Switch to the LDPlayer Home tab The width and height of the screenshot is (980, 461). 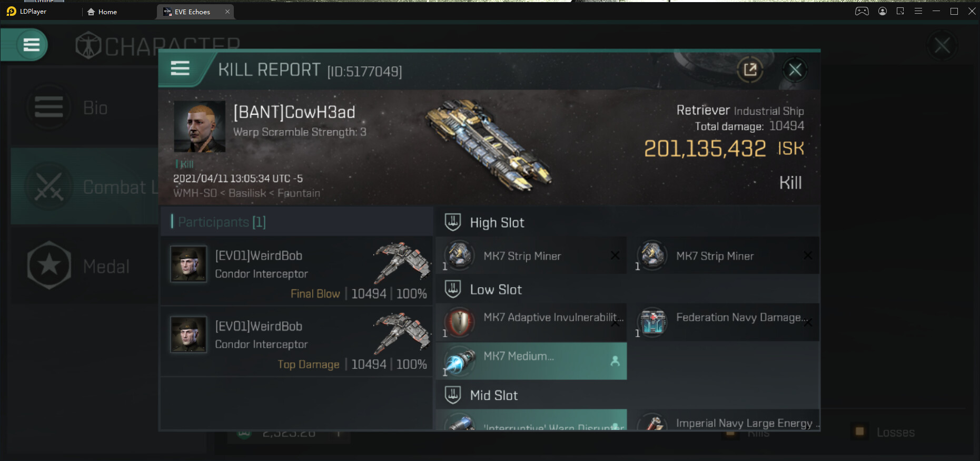tap(102, 12)
